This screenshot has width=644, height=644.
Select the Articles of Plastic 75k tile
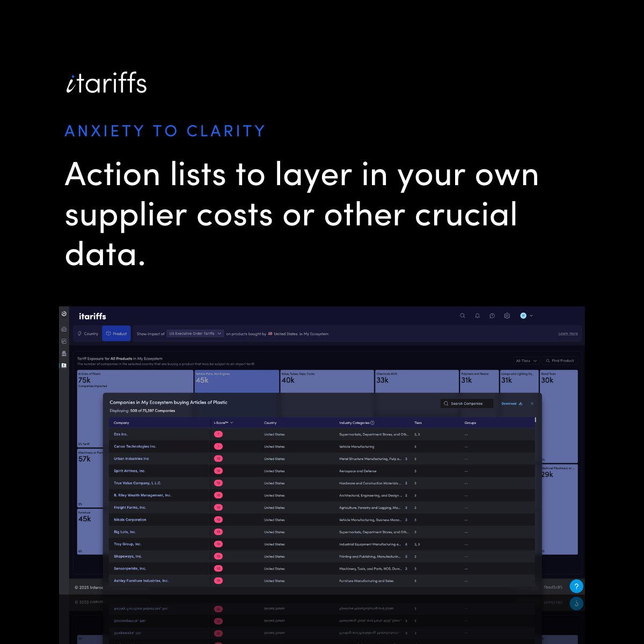pyautogui.click(x=135, y=382)
